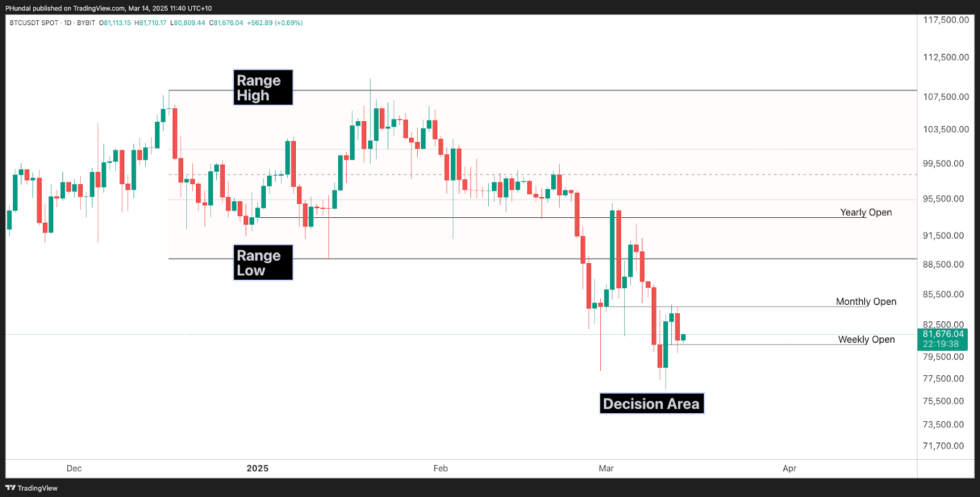This screenshot has height=497, width=980.
Task: Click the Mar label on time axis
Action: tap(606, 468)
